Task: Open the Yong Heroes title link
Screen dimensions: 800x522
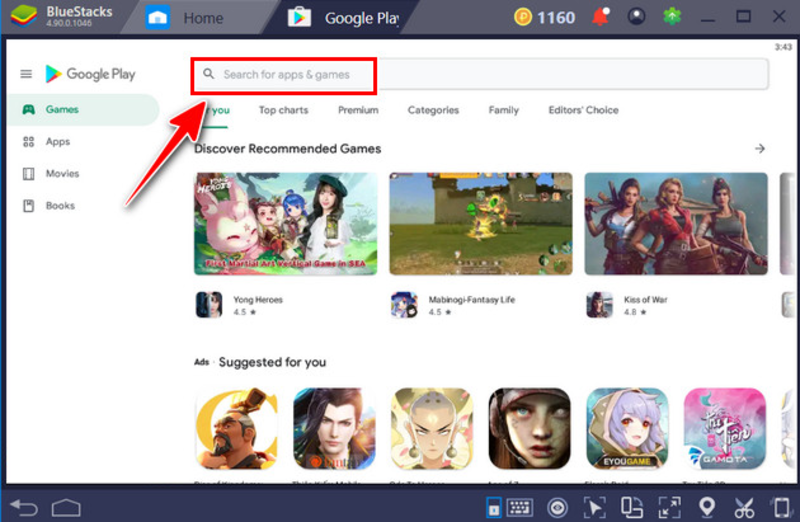Action: [x=258, y=300]
